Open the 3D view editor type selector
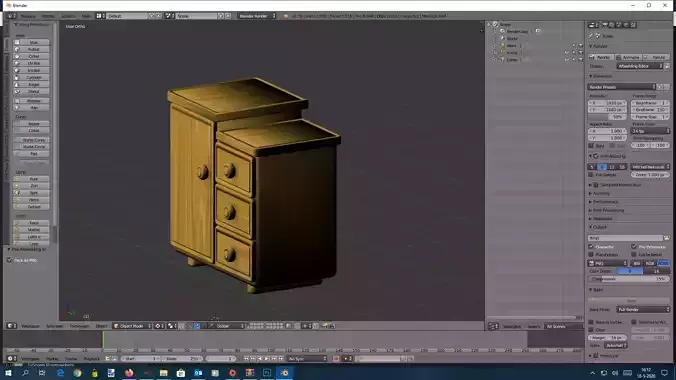 tap(12, 326)
